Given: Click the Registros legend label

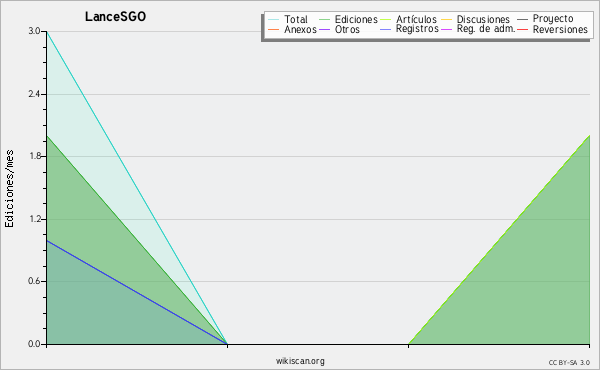Looking at the screenshot, I should (x=417, y=29).
